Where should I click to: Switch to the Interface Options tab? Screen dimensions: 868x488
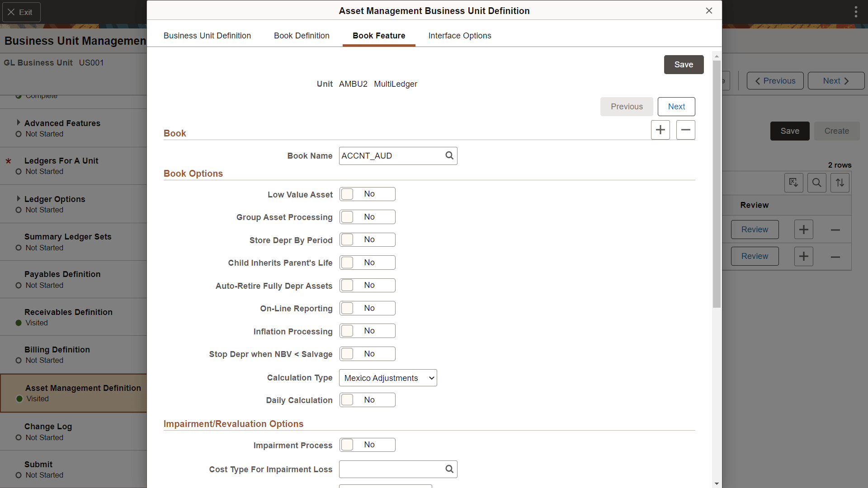point(459,36)
